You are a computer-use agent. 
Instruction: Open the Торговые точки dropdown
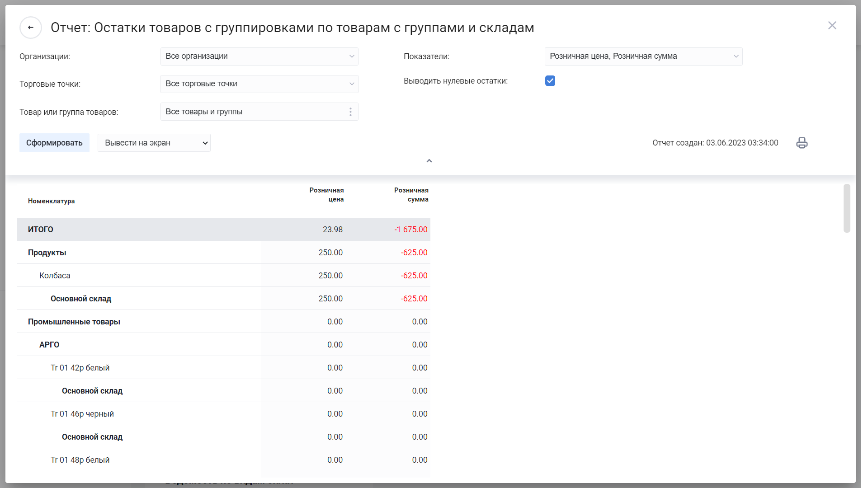tap(259, 84)
